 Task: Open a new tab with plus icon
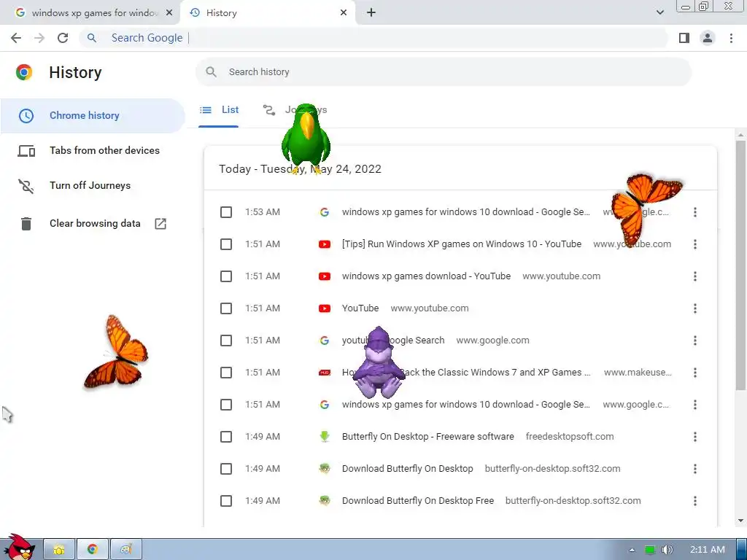tap(371, 13)
